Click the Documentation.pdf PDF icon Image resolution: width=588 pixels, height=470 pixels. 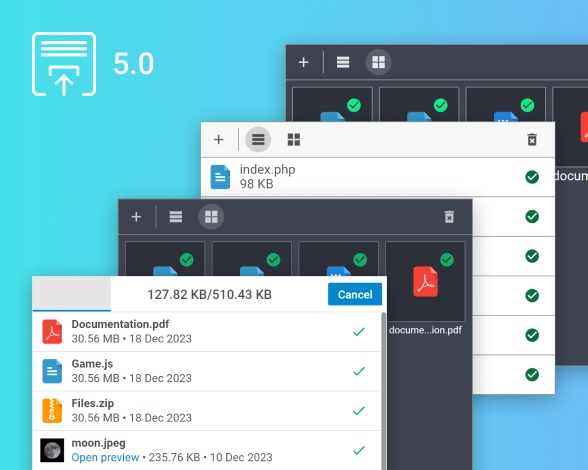tap(52, 332)
